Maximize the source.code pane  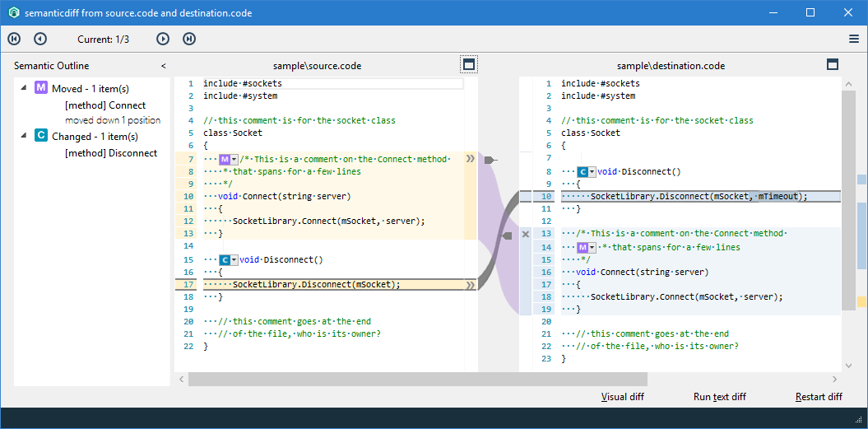[468, 65]
